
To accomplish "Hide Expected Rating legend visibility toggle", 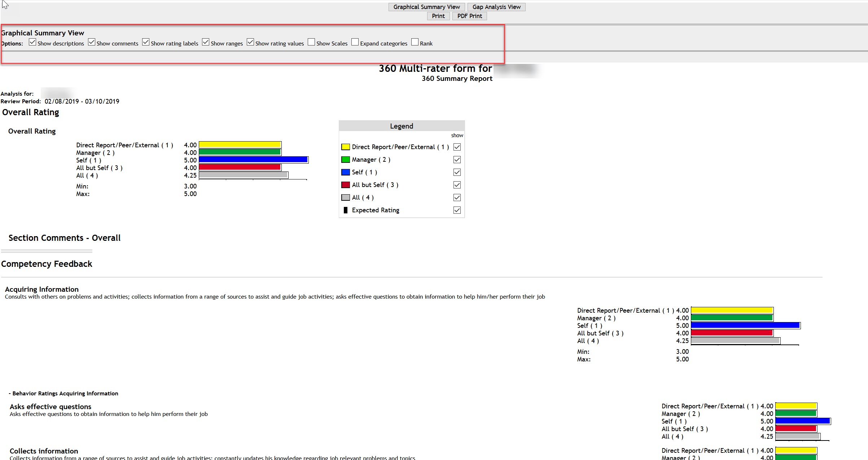I will coord(457,210).
